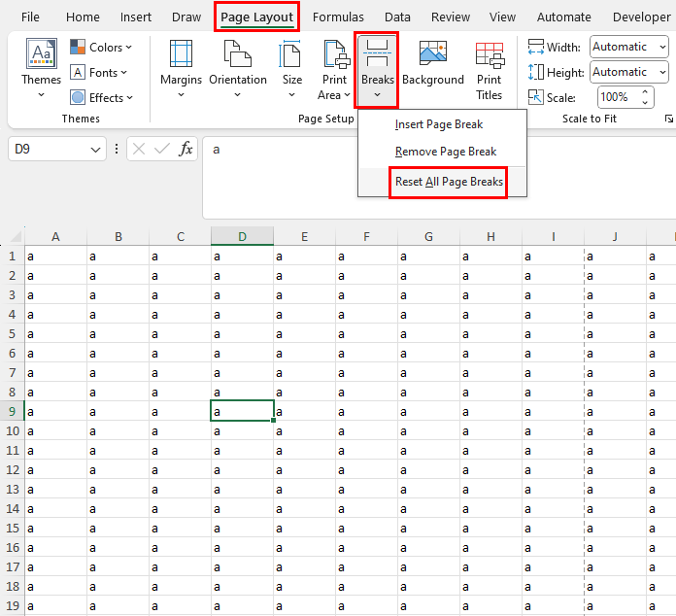
Task: Choose Reset All Page Breaks
Action: pyautogui.click(x=442, y=182)
